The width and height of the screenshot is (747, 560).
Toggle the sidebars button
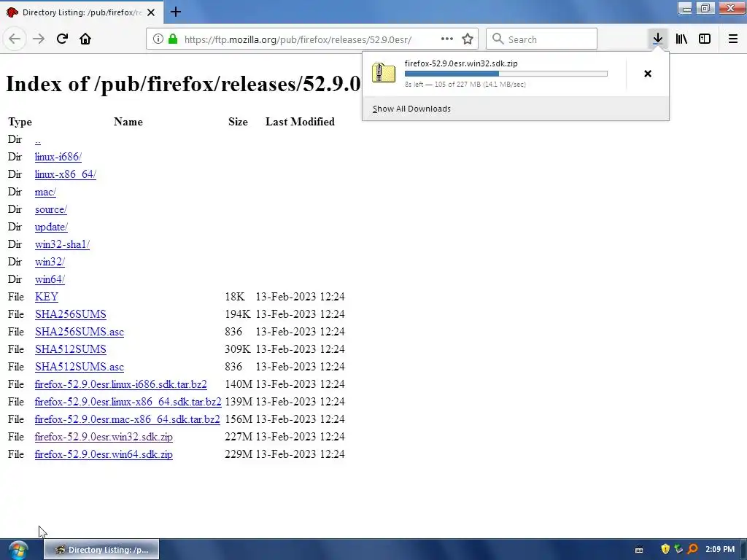[705, 39]
